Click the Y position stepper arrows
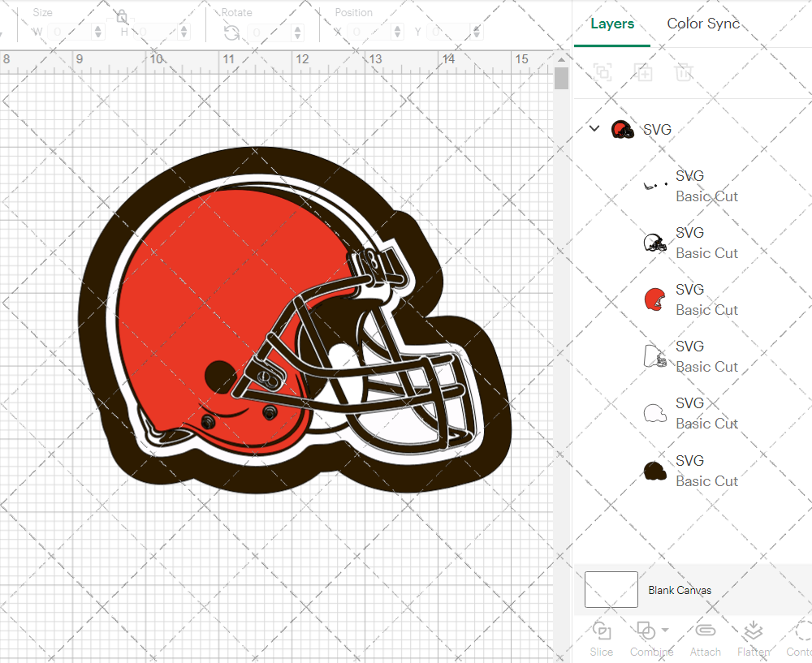812x663 pixels. point(477,32)
